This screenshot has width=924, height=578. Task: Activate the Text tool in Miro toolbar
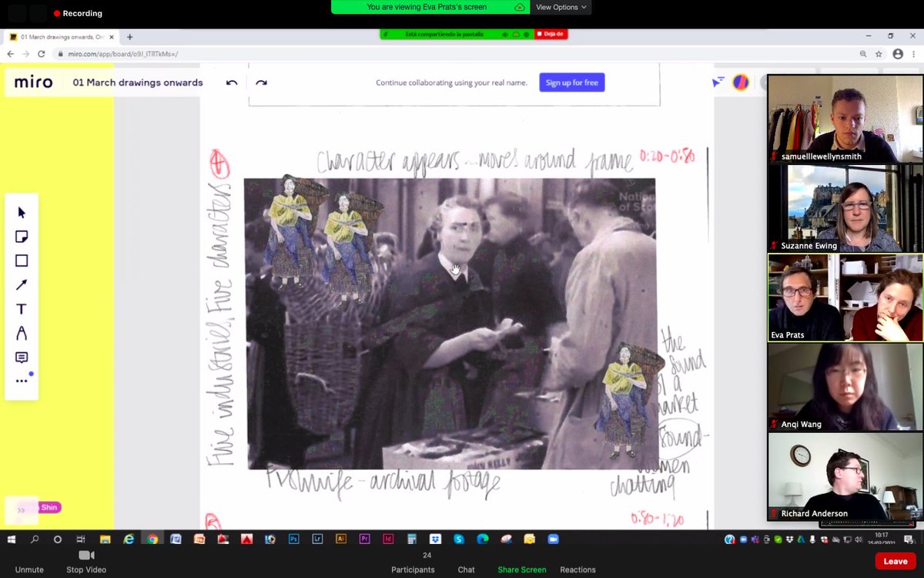[x=22, y=309]
